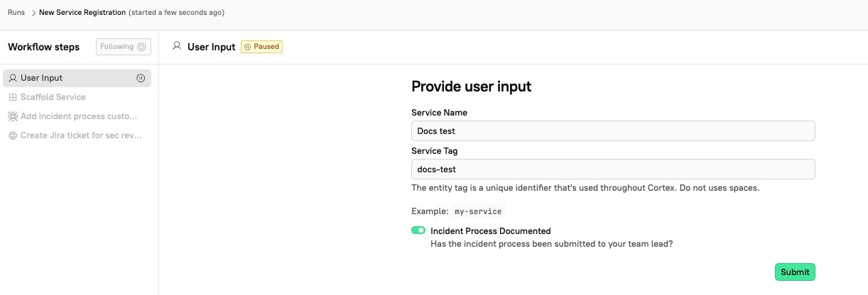Click the breadcrumb chevron after Runs

(33, 13)
